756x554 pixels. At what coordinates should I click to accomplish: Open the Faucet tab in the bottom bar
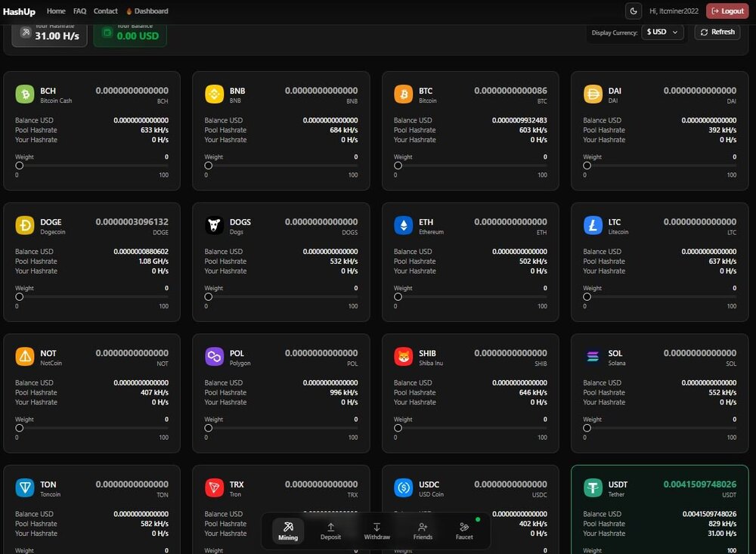(464, 531)
